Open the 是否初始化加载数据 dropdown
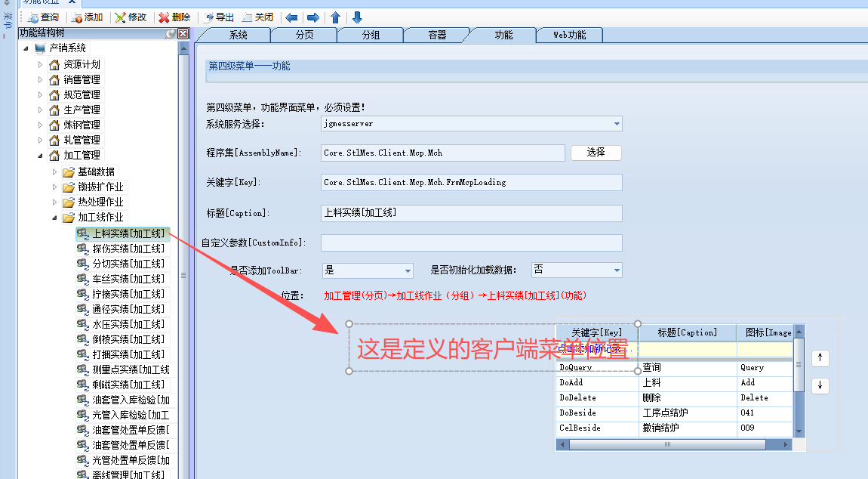 pos(617,270)
